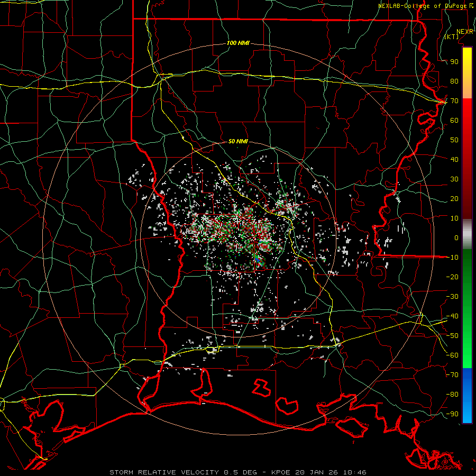Click "STORM RELATIVE VELOCITY" in the bottom caption
Viewport: 476px width, 476px height.
164,472
